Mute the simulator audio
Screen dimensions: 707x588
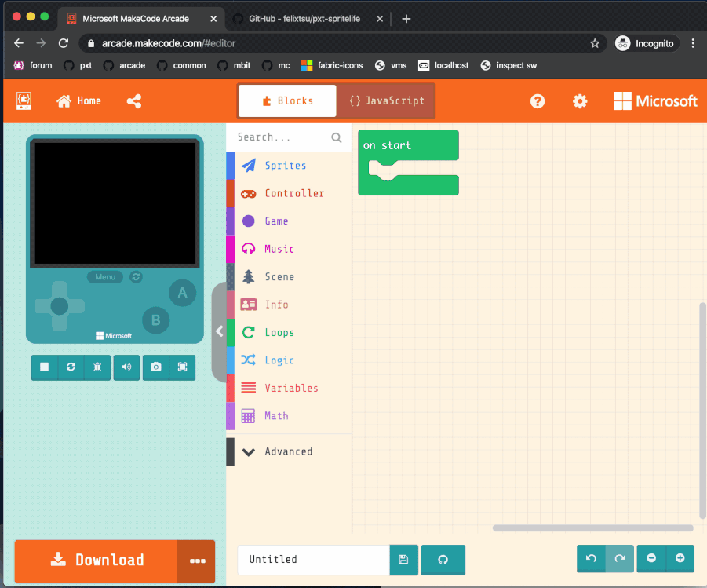(126, 367)
